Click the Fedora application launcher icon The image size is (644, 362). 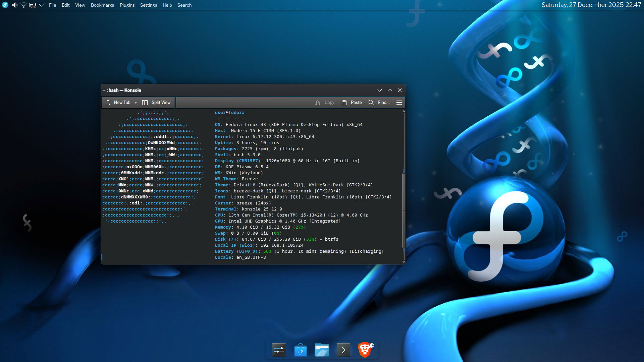(5, 5)
